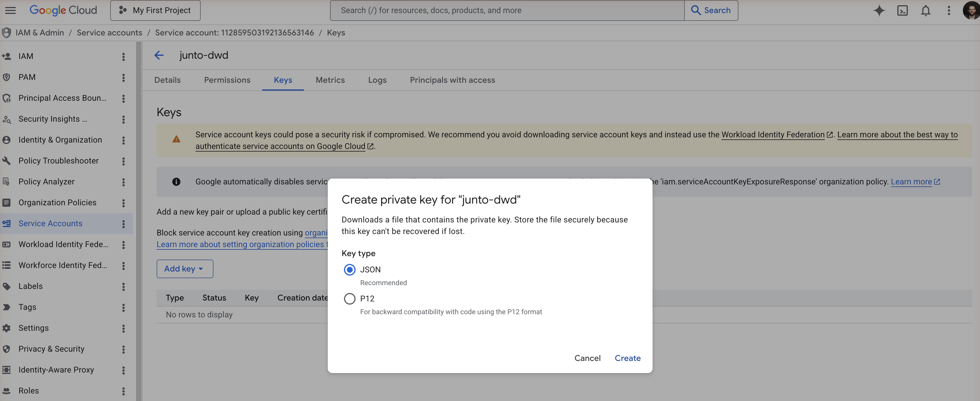
Task: Go back using the arrow beside junto-dwd
Action: 159,55
